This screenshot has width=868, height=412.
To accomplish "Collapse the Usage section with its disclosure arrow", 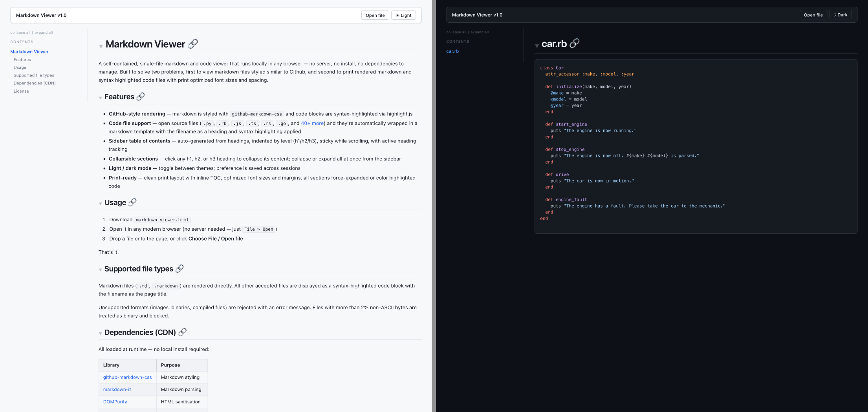I will click(x=101, y=204).
